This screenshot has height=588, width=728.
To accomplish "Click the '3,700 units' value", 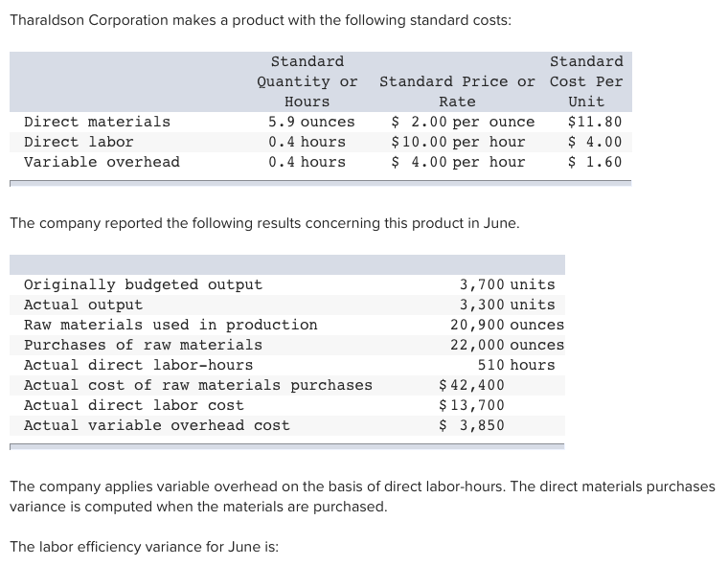I will click(x=507, y=284).
